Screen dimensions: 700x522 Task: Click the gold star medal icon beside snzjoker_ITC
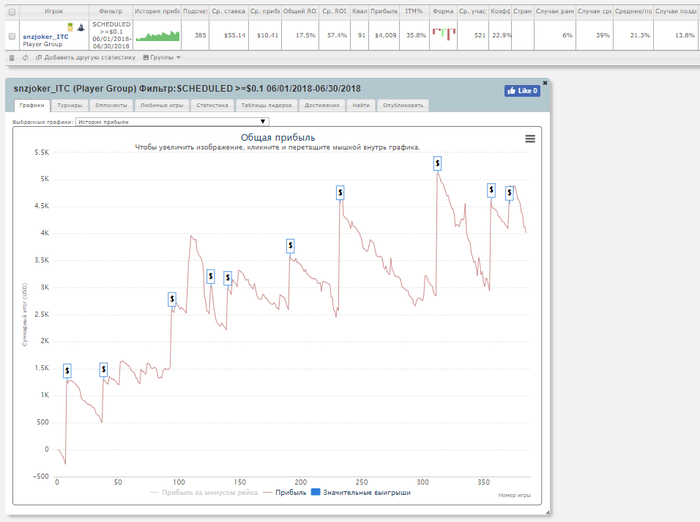tap(70, 28)
